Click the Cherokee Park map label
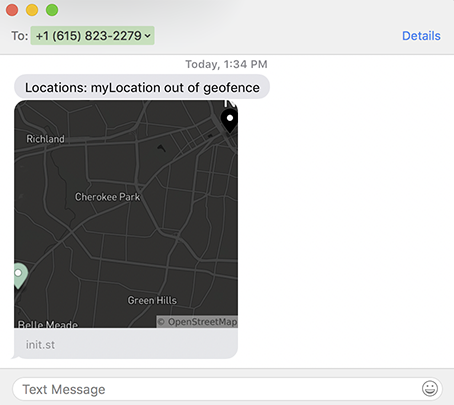The width and height of the screenshot is (454, 405). [107, 197]
